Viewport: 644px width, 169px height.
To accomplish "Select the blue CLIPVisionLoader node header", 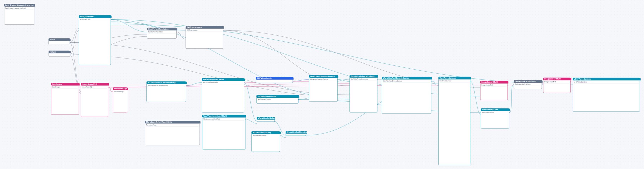I will (274, 78).
